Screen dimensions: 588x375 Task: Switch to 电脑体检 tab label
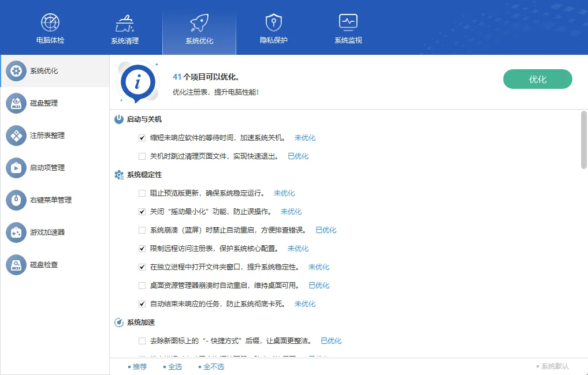tap(50, 40)
